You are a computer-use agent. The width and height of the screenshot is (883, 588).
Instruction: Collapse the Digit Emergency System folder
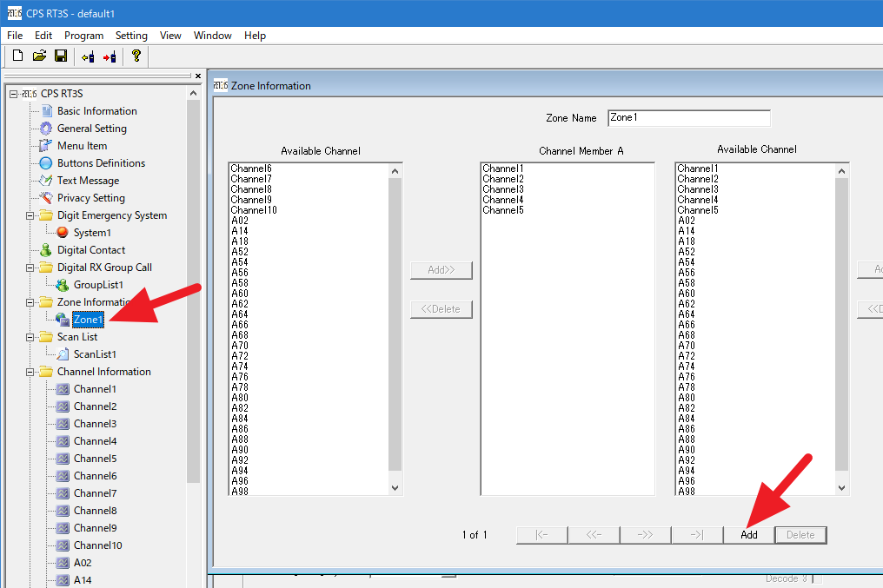(30, 215)
